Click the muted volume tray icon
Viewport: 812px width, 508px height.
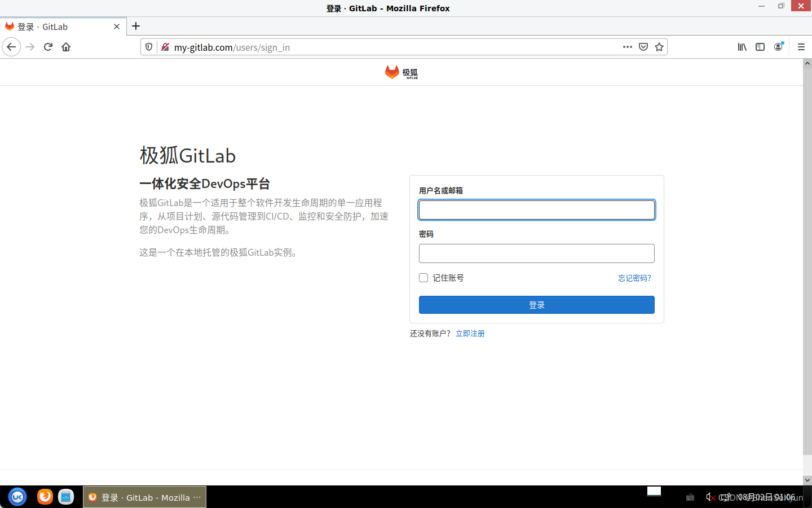click(710, 497)
